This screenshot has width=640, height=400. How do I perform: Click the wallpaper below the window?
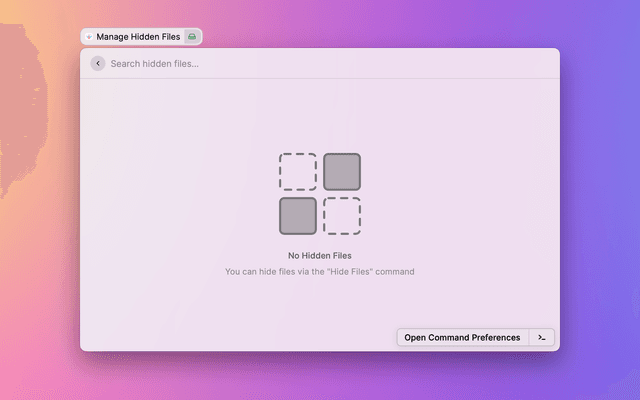click(320, 377)
